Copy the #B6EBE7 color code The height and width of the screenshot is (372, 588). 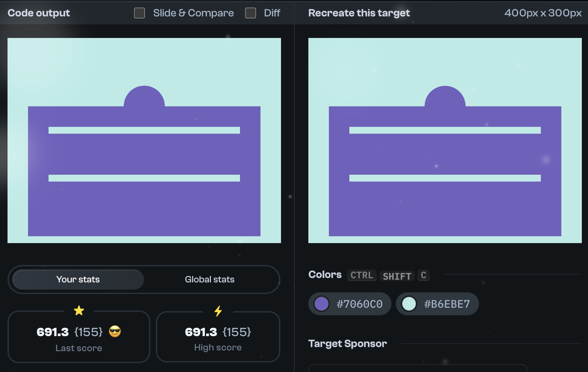[x=447, y=304]
